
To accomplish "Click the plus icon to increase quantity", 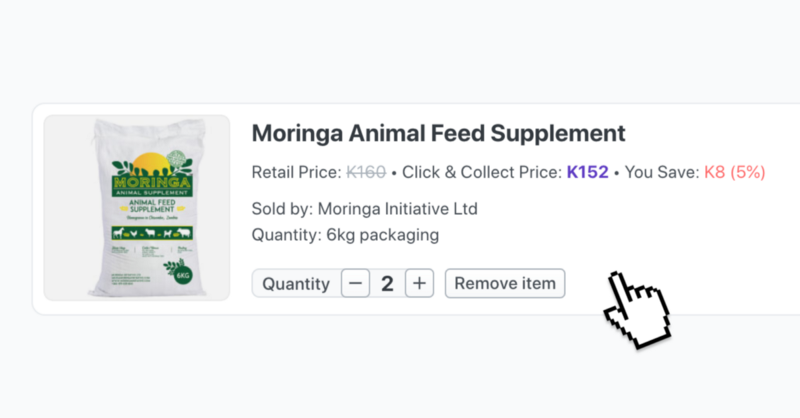I will coord(419,284).
